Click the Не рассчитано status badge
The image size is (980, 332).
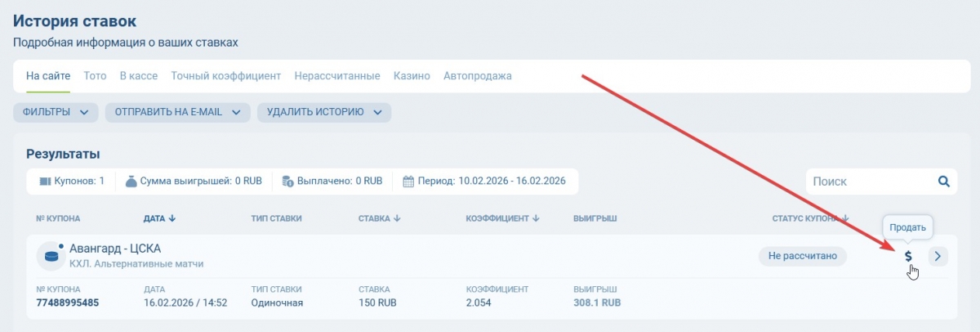pyautogui.click(x=803, y=256)
